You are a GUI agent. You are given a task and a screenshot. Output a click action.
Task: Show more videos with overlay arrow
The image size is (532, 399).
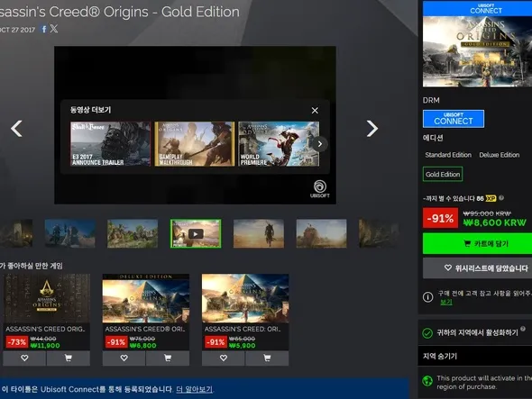[x=319, y=144]
